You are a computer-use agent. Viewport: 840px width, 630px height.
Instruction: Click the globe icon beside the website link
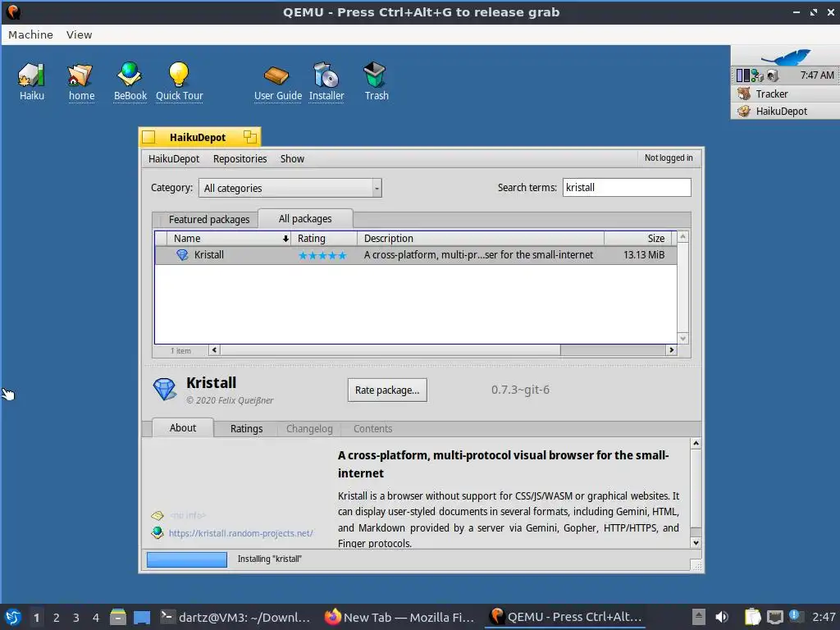click(x=157, y=532)
